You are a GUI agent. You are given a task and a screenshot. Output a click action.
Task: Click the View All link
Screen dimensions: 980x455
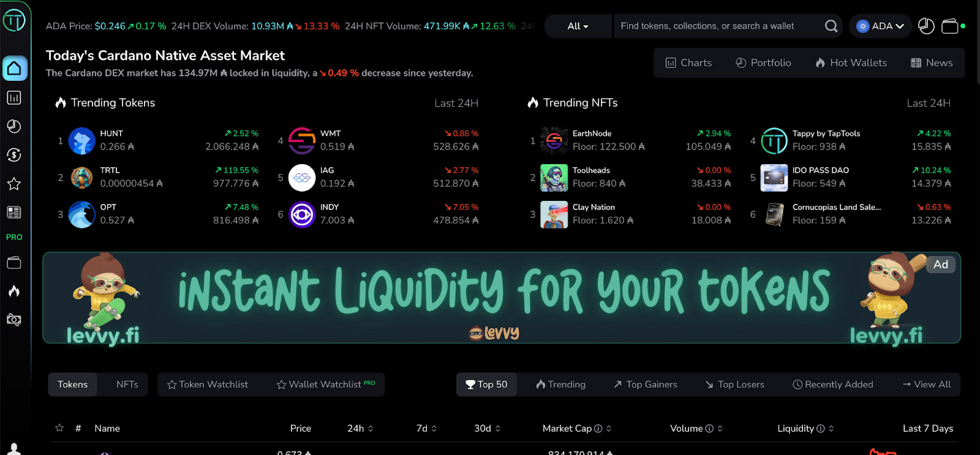tap(927, 385)
